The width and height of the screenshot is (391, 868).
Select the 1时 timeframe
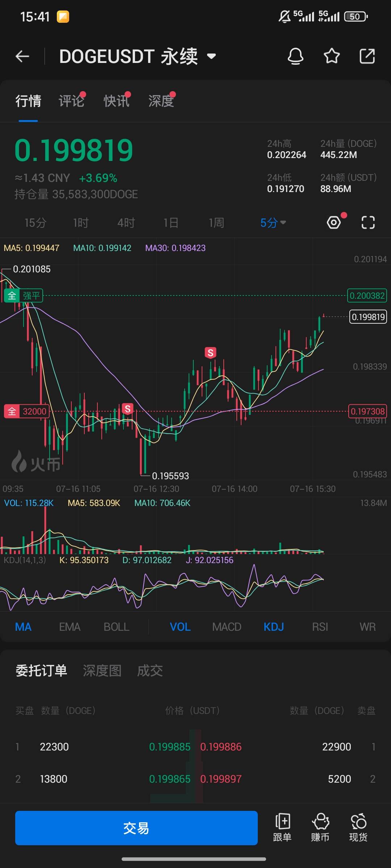pos(81,222)
